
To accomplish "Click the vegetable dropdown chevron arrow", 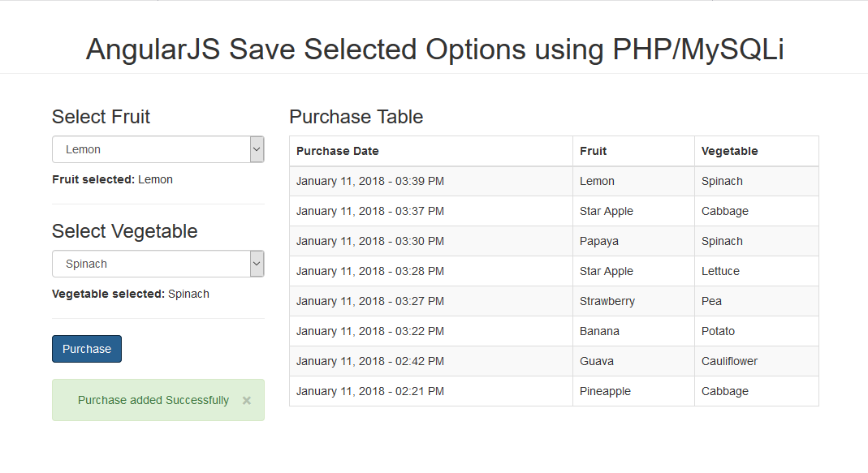I will click(x=257, y=264).
